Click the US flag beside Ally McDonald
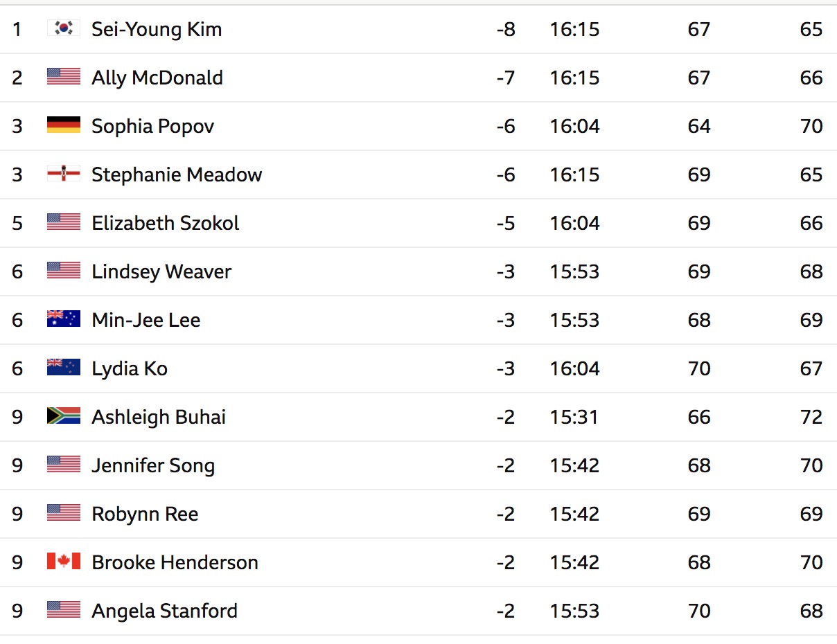This screenshot has width=837, height=644. 64,77
